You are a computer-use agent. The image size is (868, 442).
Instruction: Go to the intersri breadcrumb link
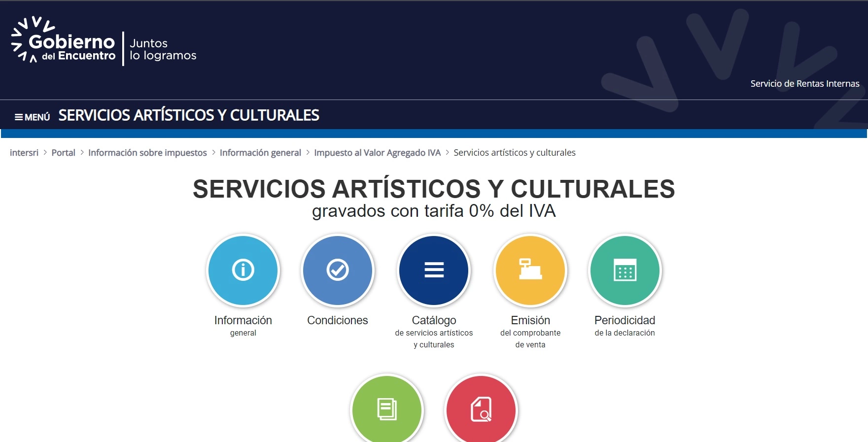coord(24,153)
